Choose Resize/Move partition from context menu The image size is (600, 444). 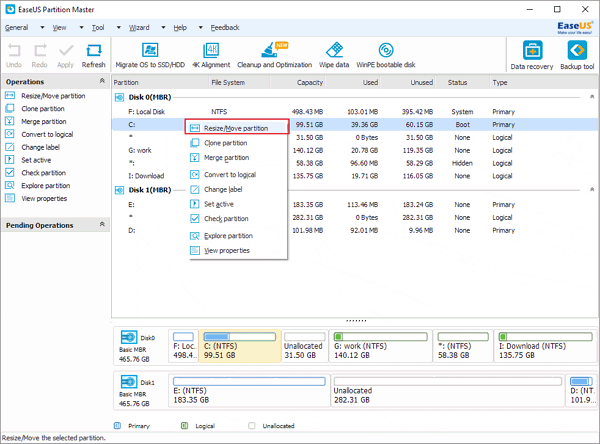click(236, 127)
